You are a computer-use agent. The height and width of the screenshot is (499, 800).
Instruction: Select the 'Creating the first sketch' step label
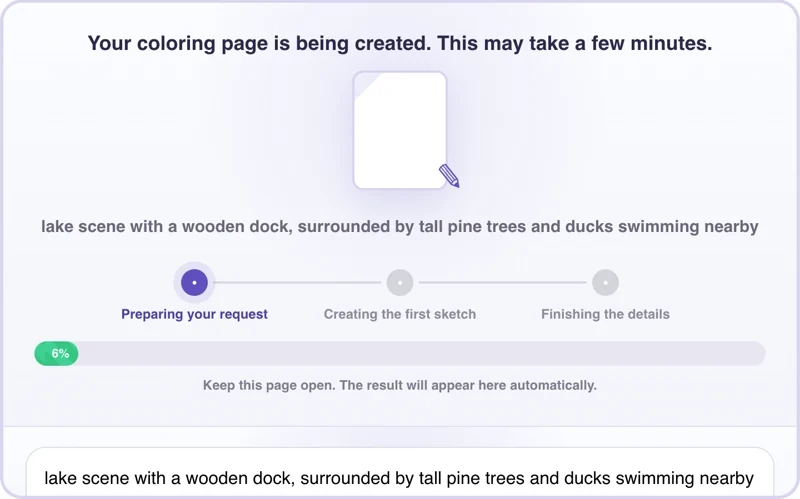point(400,314)
